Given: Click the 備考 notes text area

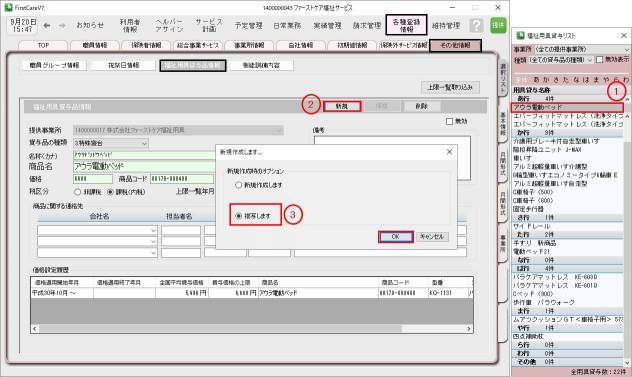Looking at the screenshot, I should (392, 158).
